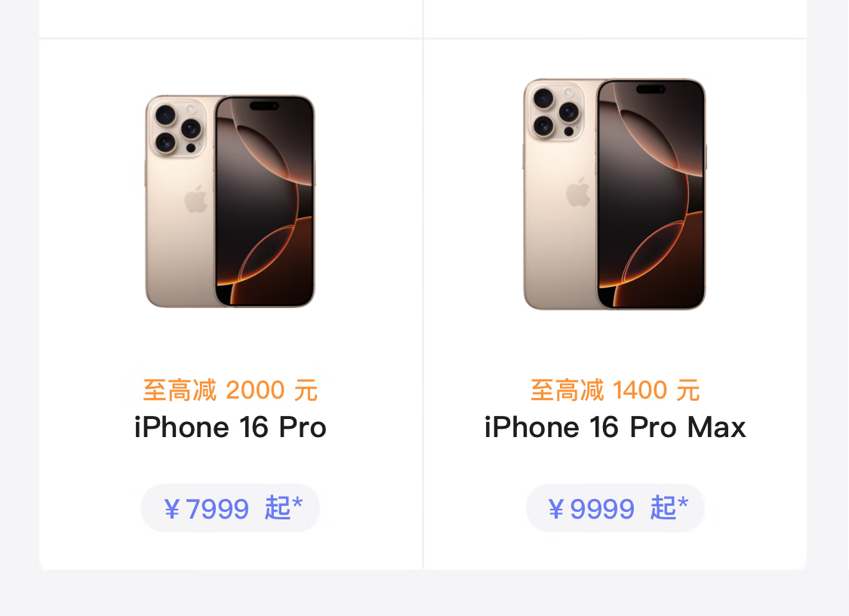This screenshot has height=616, width=849.
Task: Click the camera module on iPhone 16 Pro
Action: coord(177,128)
